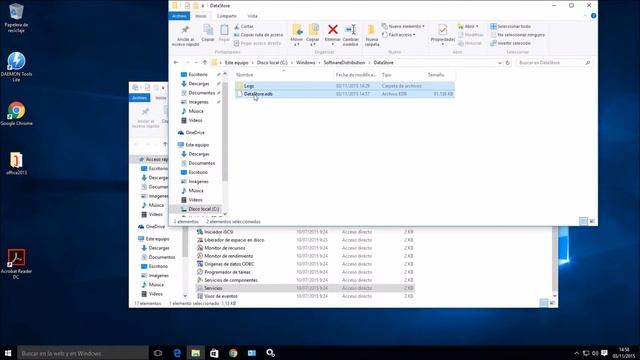640x360 pixels.
Task: Select the Logs folder
Action: 344,86
